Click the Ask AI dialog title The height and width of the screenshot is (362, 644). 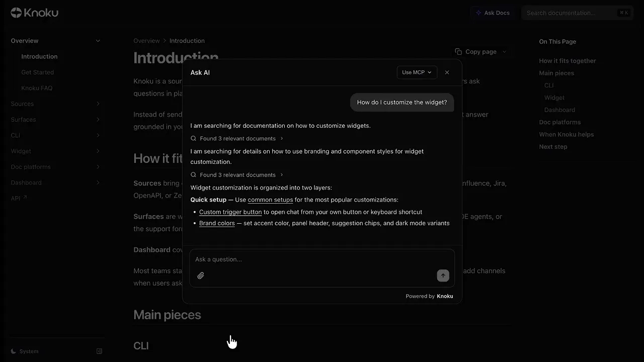[x=200, y=72]
